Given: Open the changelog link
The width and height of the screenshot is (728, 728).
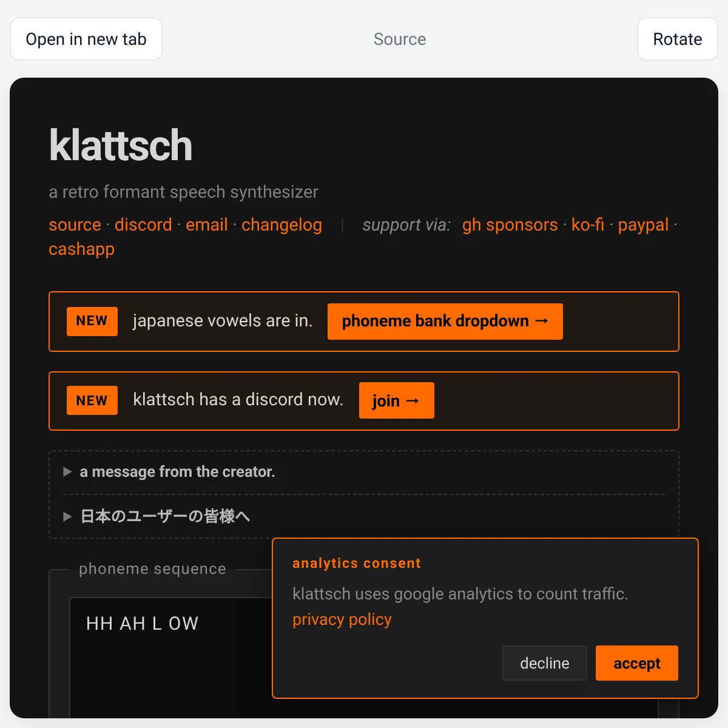Looking at the screenshot, I should pos(281,225).
